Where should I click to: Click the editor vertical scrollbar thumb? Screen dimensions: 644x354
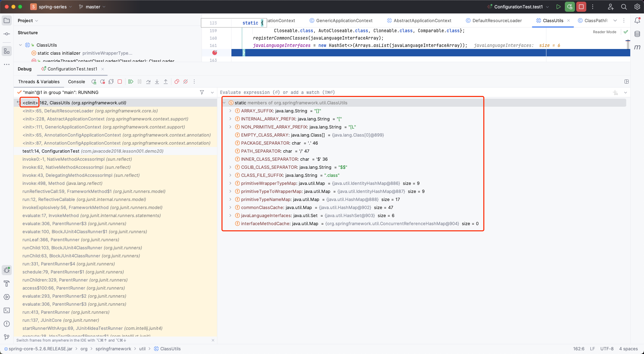628,44
